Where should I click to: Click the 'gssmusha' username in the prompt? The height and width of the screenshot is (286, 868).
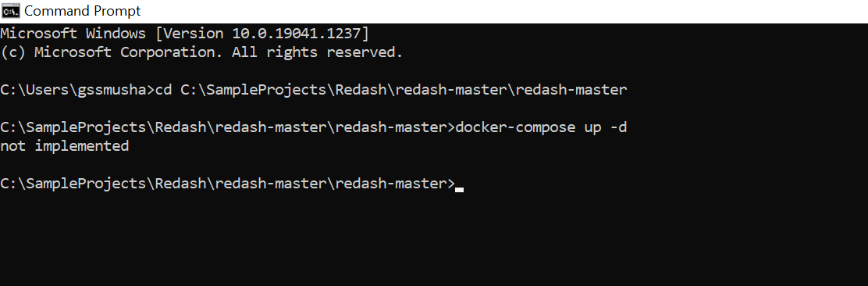(112, 90)
